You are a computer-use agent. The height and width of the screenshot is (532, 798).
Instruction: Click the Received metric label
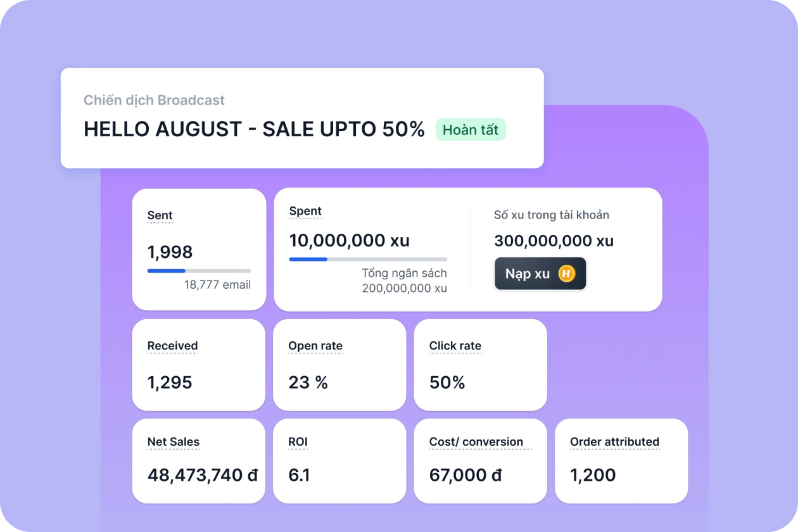[x=172, y=346]
